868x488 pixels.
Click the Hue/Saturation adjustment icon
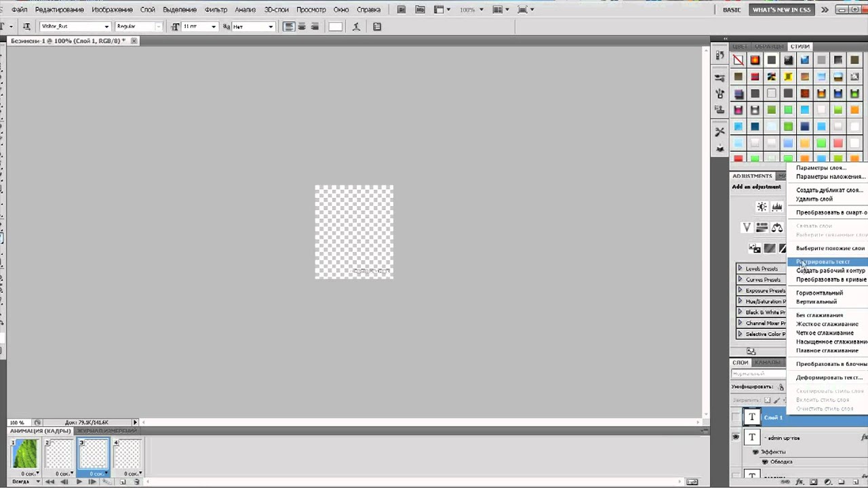(762, 227)
